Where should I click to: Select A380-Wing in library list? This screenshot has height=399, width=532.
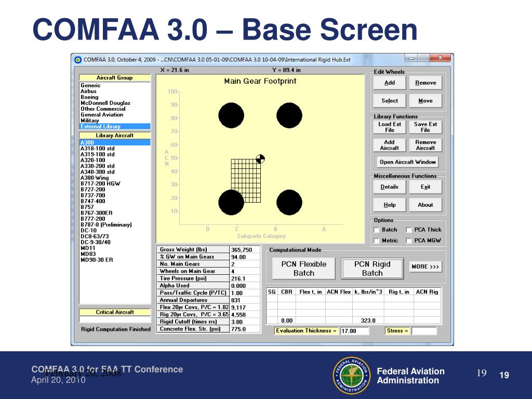(115, 178)
